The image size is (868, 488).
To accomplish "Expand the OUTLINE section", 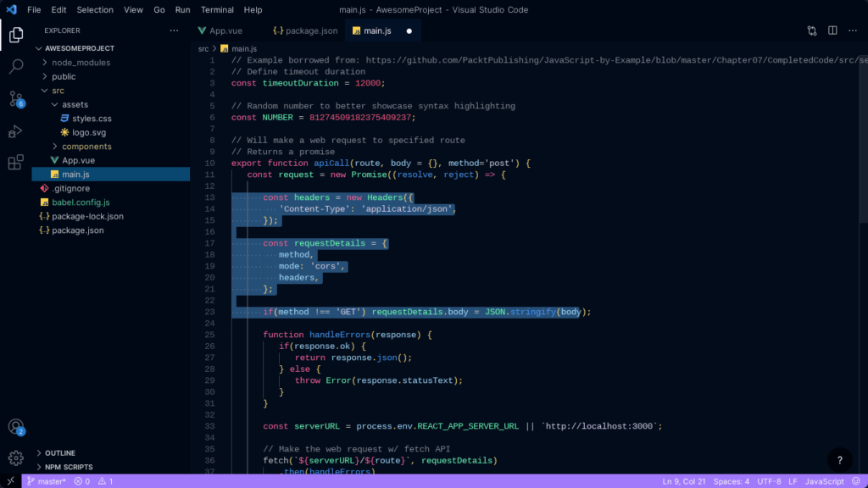I will [59, 453].
